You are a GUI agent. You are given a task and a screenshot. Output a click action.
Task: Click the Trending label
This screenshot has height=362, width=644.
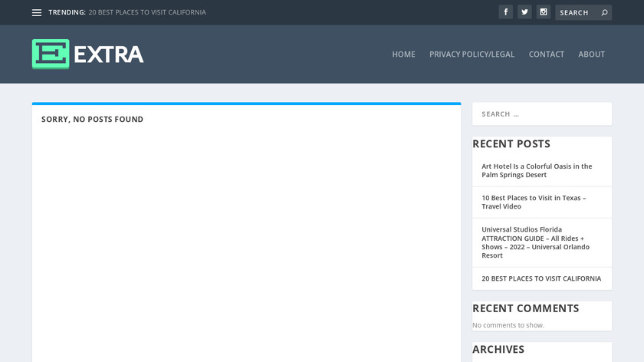pos(67,12)
